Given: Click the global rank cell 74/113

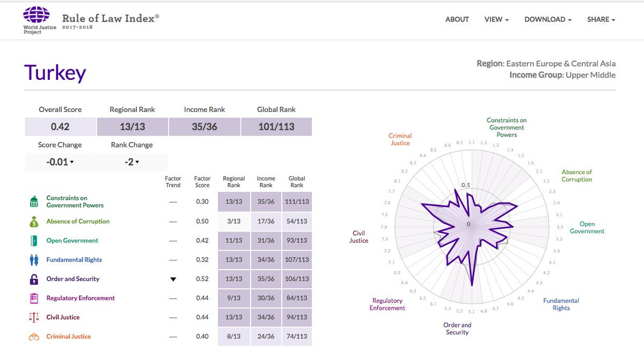Looking at the screenshot, I should point(297,337).
